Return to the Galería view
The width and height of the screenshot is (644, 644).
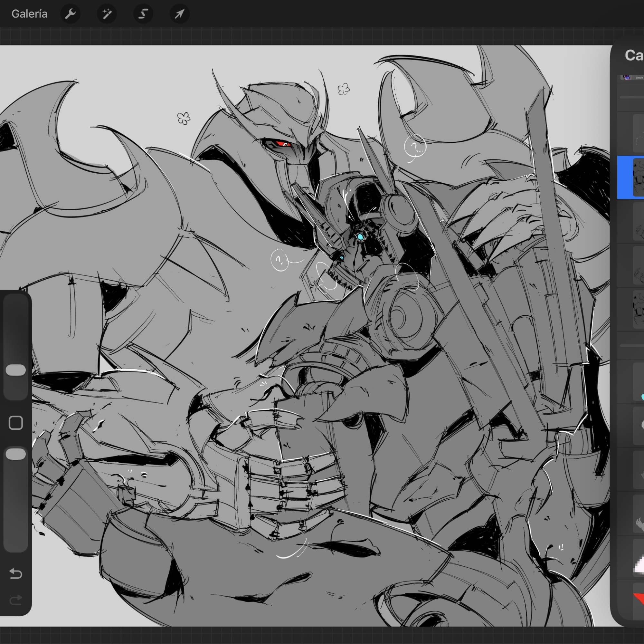tap(29, 14)
